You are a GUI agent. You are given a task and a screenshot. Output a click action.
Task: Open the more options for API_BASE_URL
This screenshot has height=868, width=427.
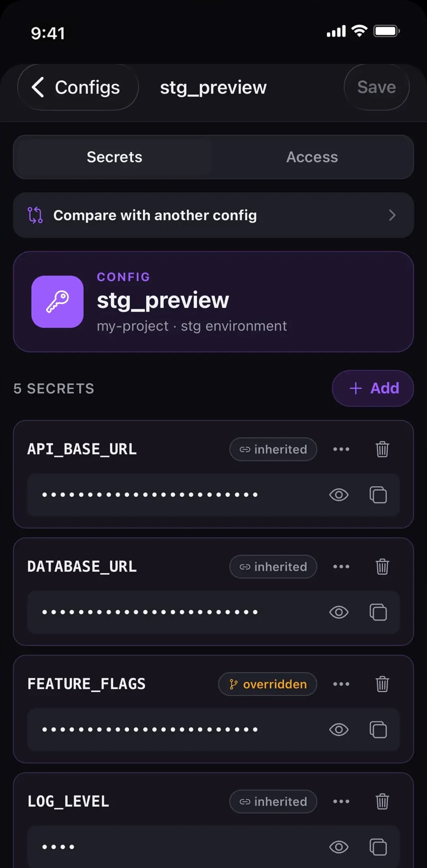click(x=341, y=449)
